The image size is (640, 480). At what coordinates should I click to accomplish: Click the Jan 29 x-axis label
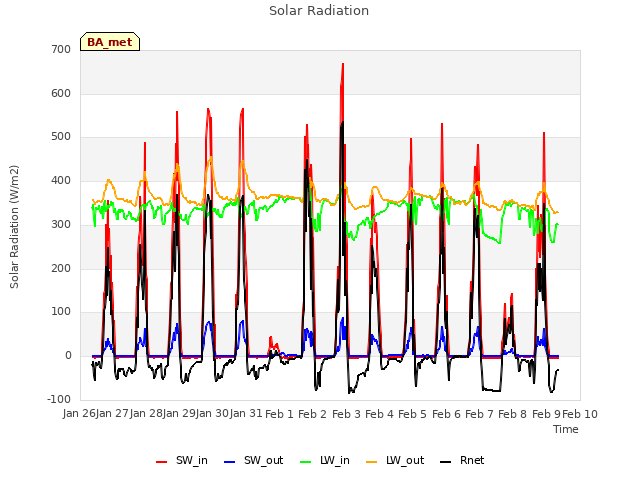tap(179, 413)
